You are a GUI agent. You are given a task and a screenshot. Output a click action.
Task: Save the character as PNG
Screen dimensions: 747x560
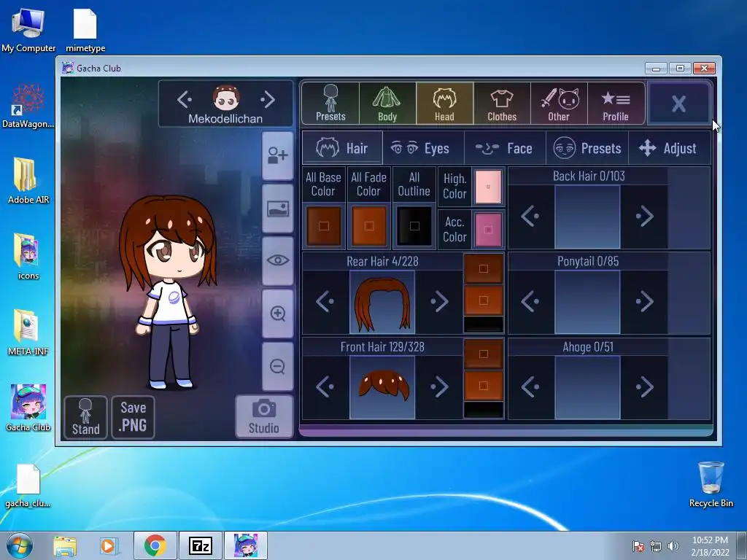coord(133,417)
